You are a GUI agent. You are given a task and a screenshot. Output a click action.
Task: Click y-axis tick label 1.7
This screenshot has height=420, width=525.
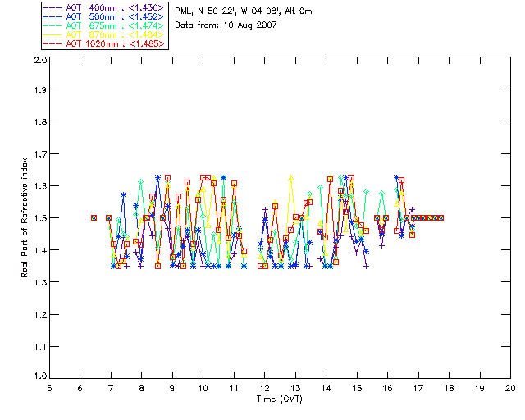(x=40, y=154)
